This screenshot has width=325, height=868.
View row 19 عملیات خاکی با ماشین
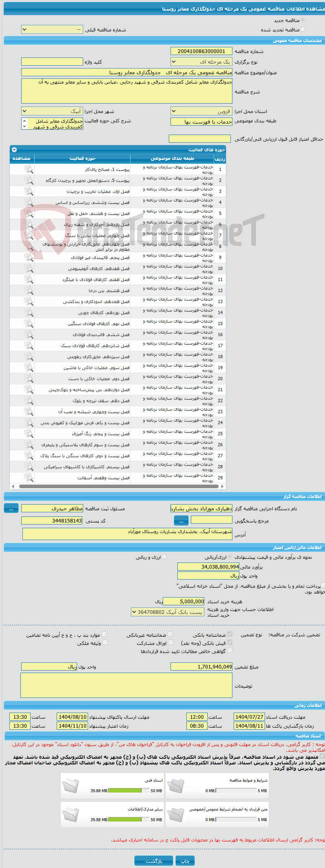coord(29,368)
